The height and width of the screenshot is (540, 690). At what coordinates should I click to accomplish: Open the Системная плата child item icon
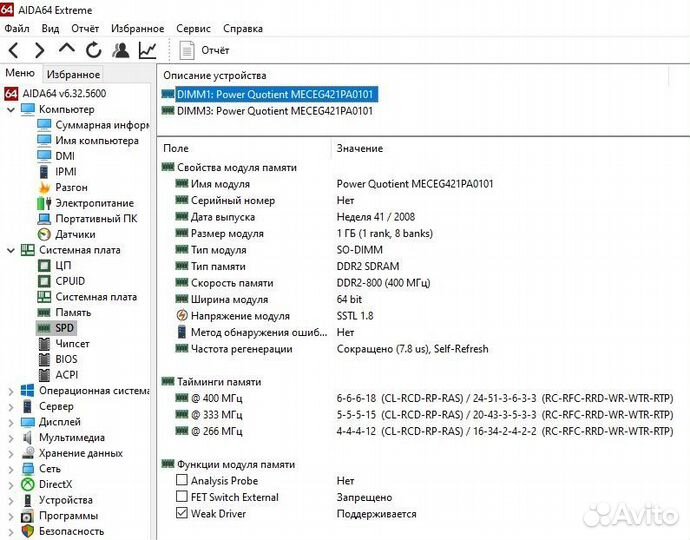coord(44,297)
